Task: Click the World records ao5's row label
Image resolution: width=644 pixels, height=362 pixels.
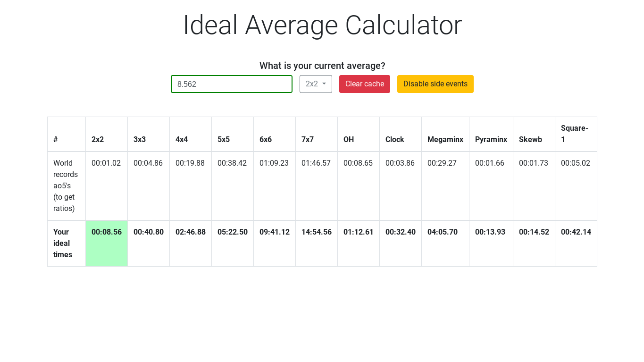Action: click(66, 186)
